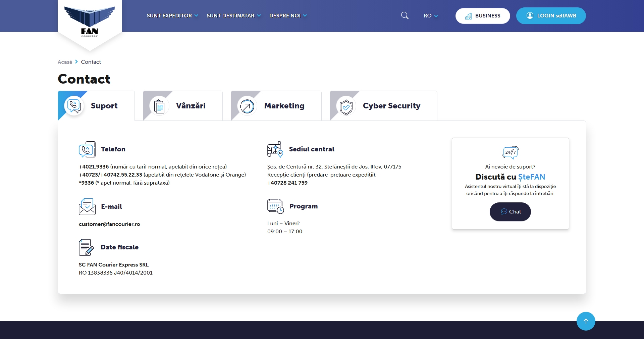The height and width of the screenshot is (339, 644).
Task: Go to Acasă breadcrumb link
Action: pyautogui.click(x=65, y=62)
